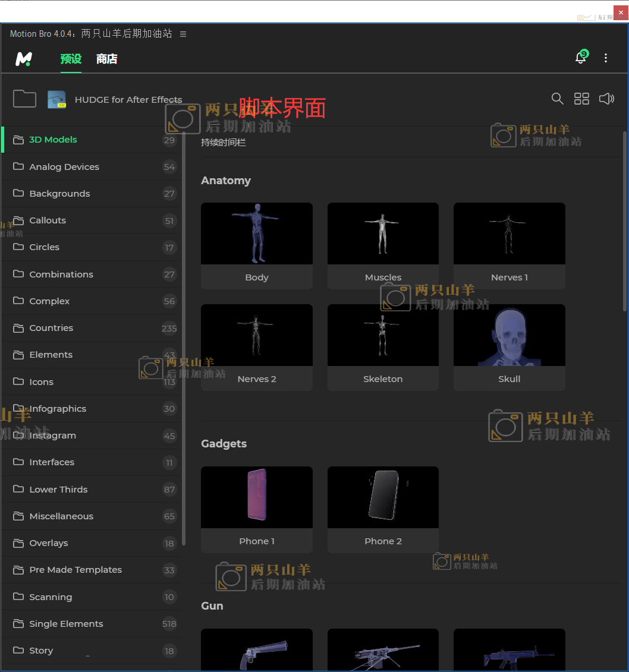Click the main content vertical scrollbar
The width and height of the screenshot is (629, 672).
coord(624,220)
